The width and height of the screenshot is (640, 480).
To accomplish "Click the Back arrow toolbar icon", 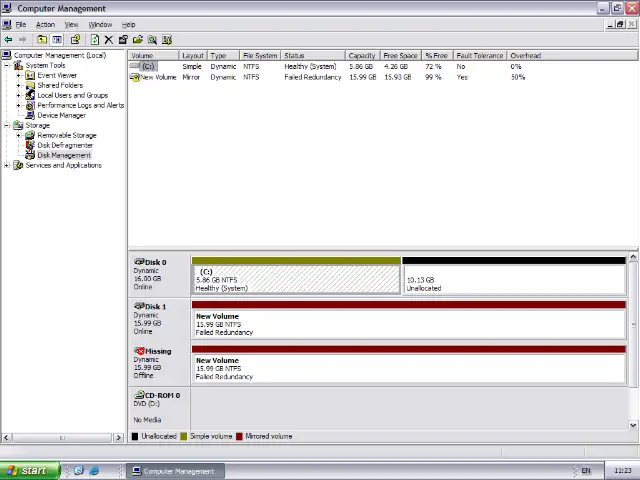I will [8, 40].
